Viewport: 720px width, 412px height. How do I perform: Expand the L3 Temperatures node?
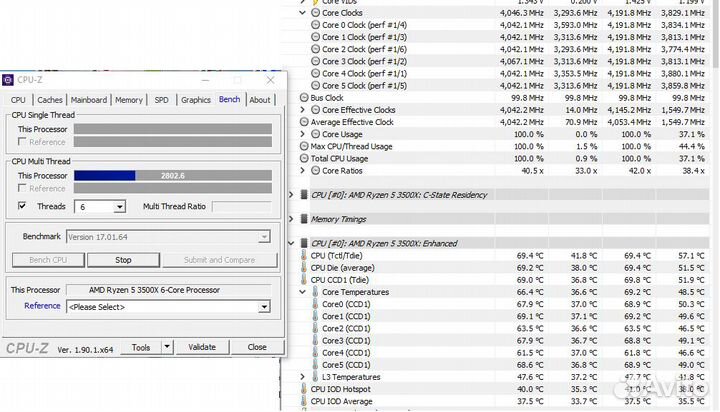(302, 377)
